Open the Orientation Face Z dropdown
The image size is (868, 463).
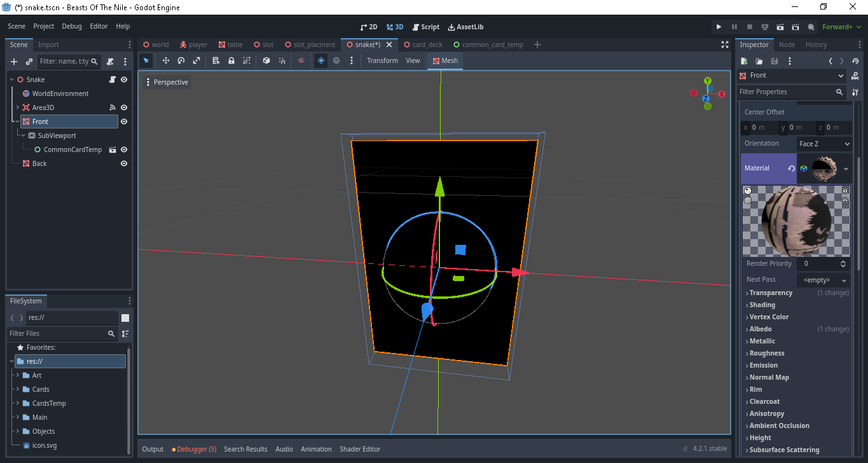pyautogui.click(x=824, y=144)
